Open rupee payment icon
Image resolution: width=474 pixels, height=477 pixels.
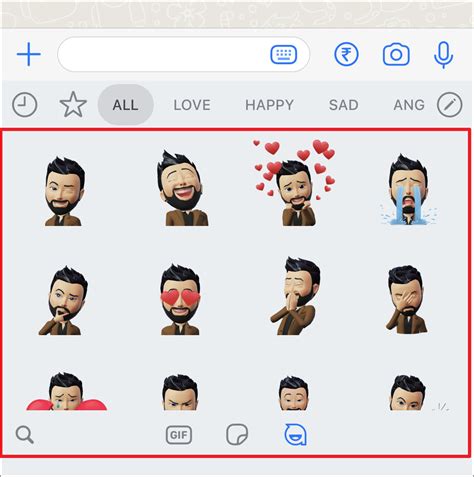point(346,54)
